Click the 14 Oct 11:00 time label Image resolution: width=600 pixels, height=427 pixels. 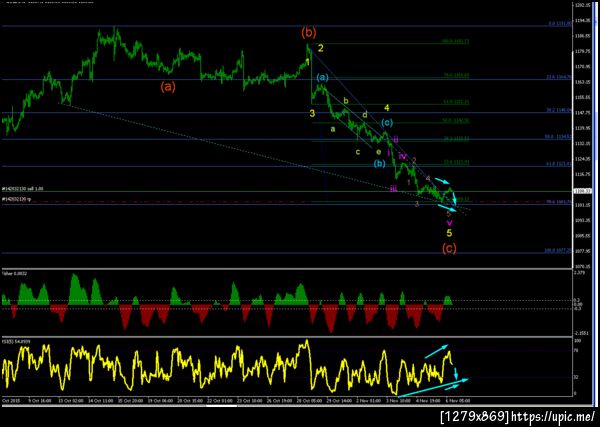coord(103,400)
